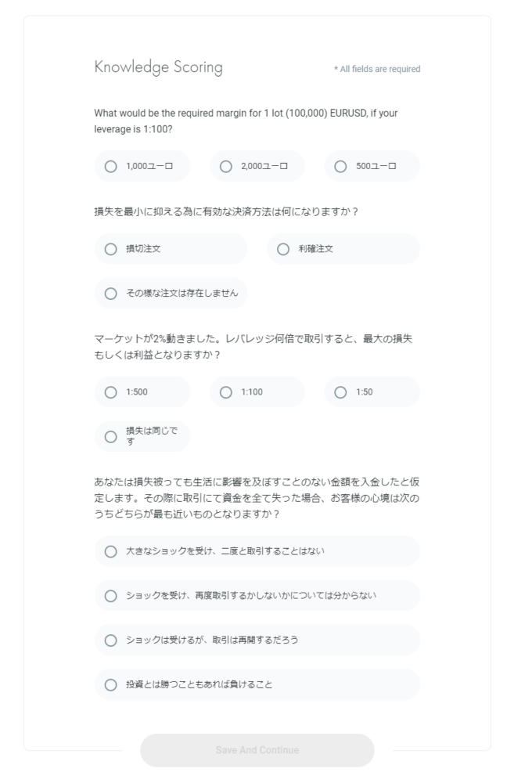Click the 損失を最小に抑える question text

click(226, 211)
